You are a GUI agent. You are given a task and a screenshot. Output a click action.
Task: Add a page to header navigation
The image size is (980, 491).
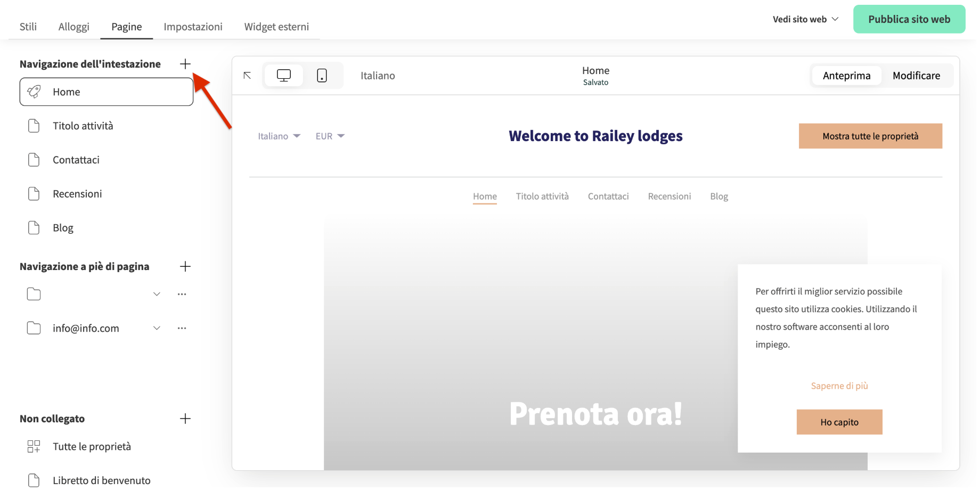185,63
